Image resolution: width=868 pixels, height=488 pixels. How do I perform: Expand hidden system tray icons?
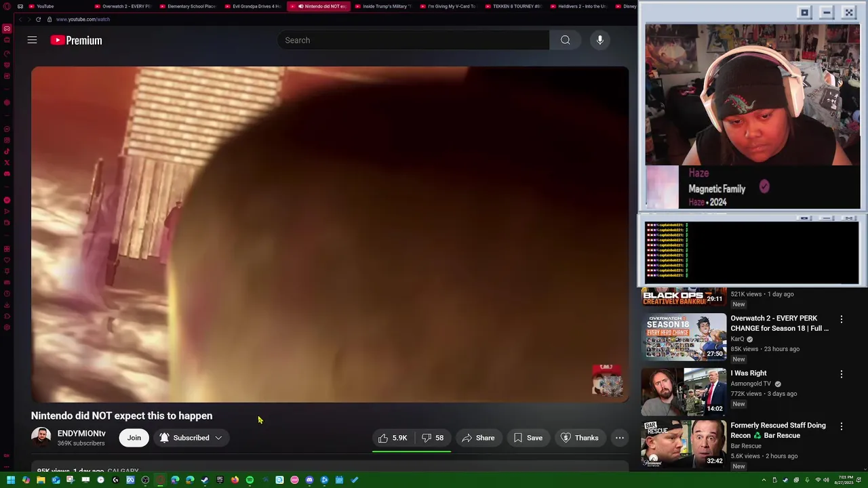(764, 480)
